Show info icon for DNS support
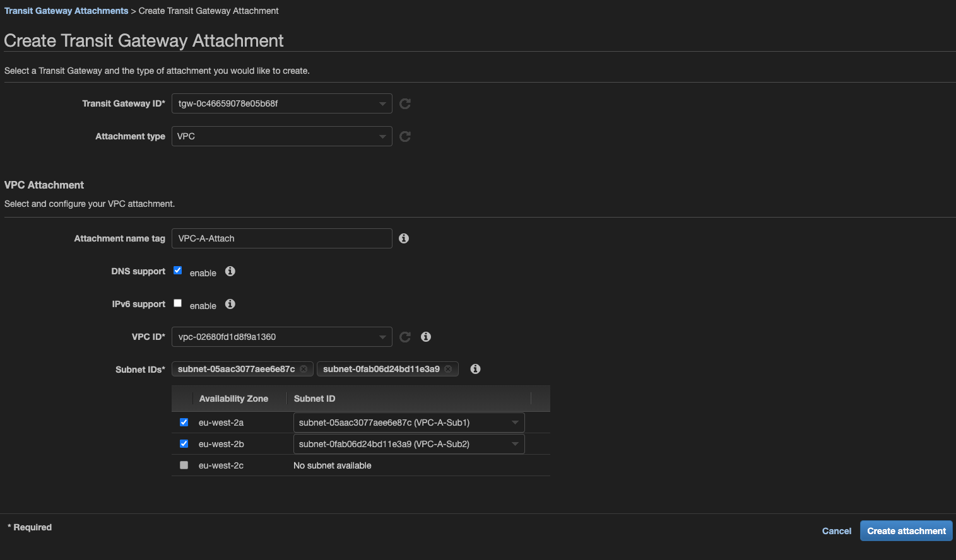This screenshot has height=560, width=956. [x=230, y=271]
